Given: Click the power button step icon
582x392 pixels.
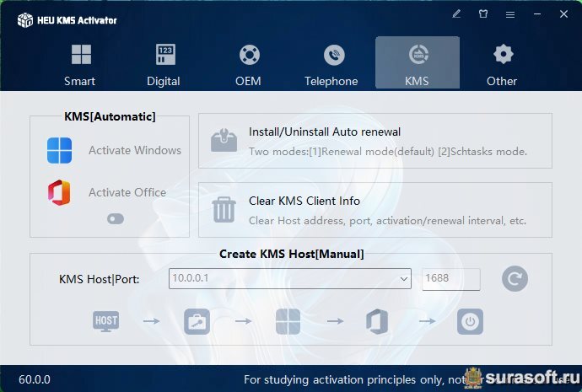Looking at the screenshot, I should [x=470, y=321].
